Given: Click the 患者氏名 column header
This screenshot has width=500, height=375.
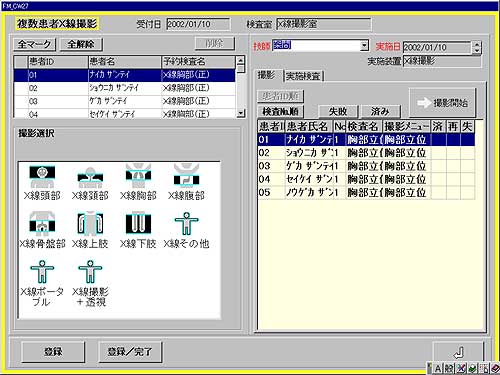Looking at the screenshot, I should pyautogui.click(x=309, y=126).
